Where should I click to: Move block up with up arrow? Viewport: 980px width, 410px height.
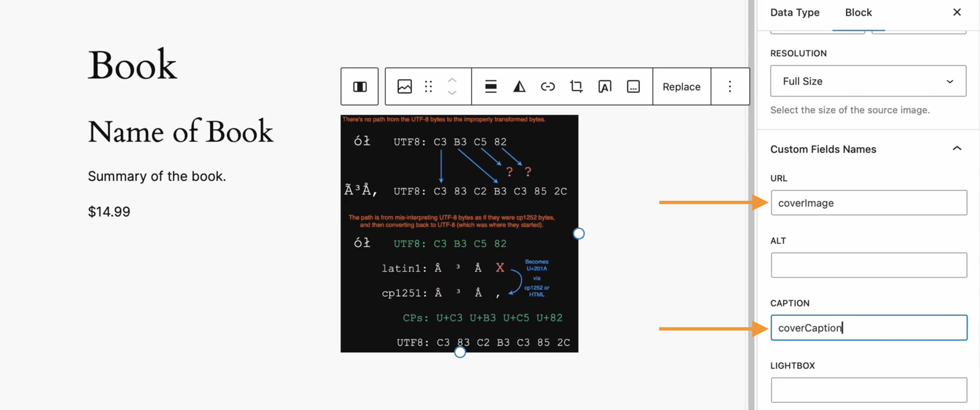(452, 80)
